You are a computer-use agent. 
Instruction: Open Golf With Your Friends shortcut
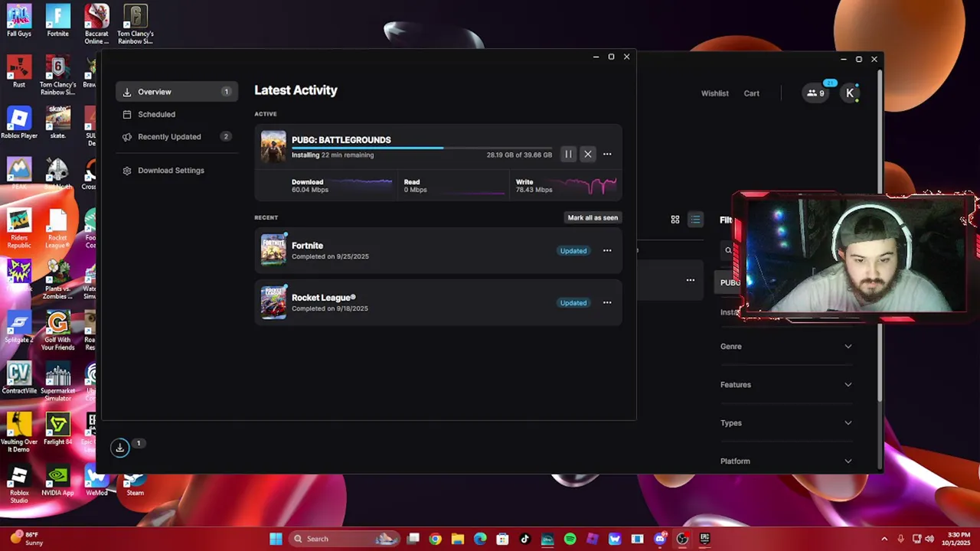point(58,331)
